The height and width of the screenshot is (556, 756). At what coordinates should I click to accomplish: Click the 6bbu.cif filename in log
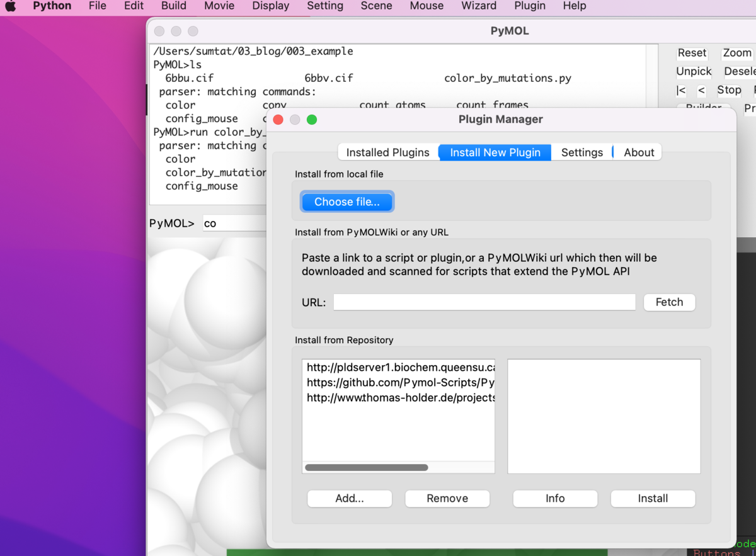(x=190, y=78)
